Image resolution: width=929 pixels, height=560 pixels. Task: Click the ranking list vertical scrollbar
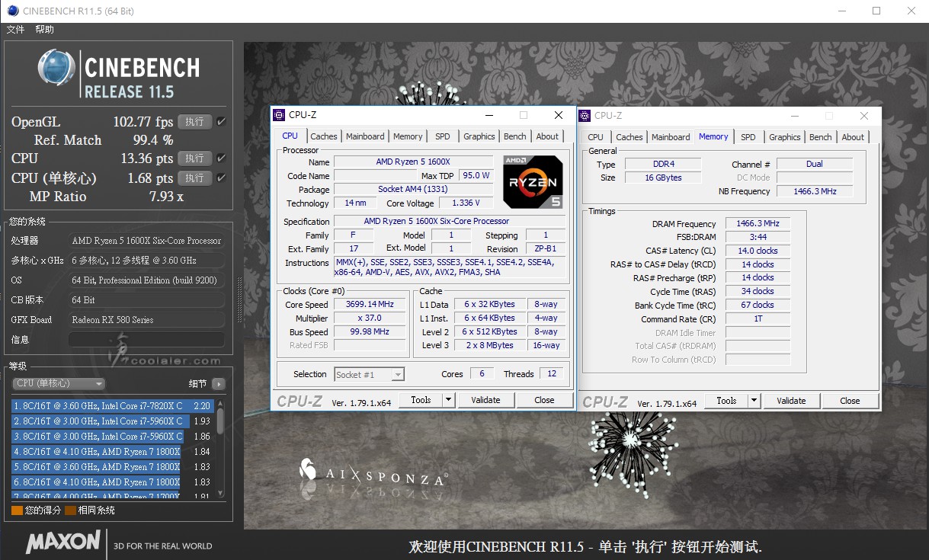tap(220, 449)
